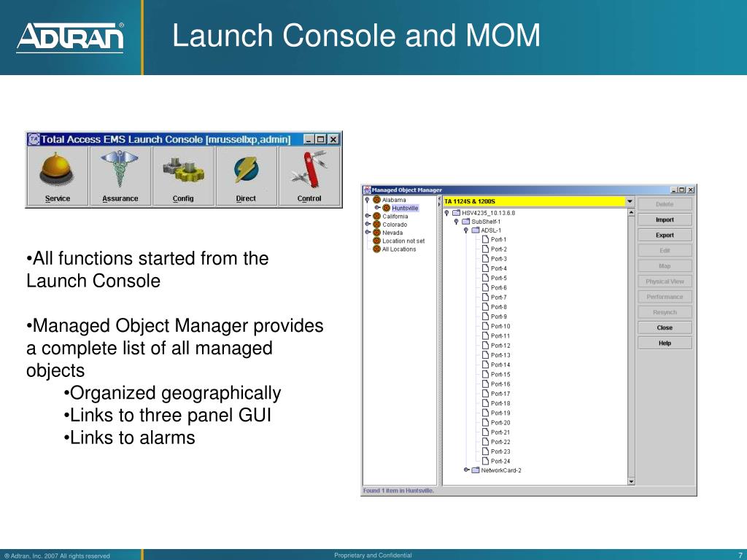
Task: Click the NetworkCard-2 folder icon
Action: click(476, 470)
